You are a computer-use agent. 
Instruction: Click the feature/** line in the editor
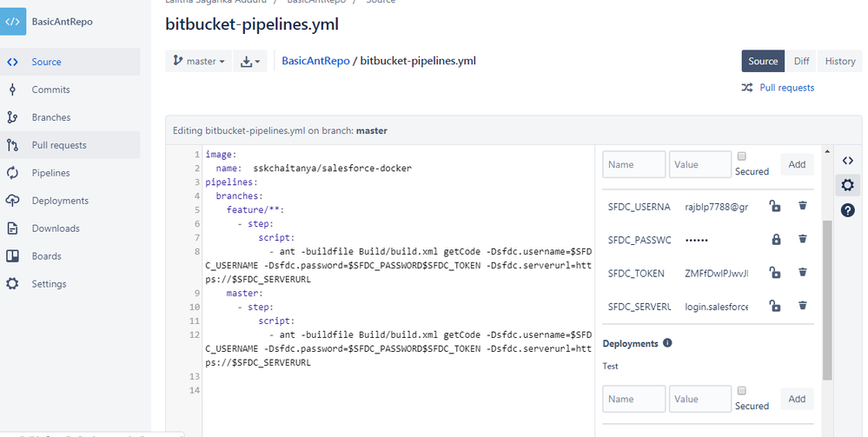(x=255, y=209)
